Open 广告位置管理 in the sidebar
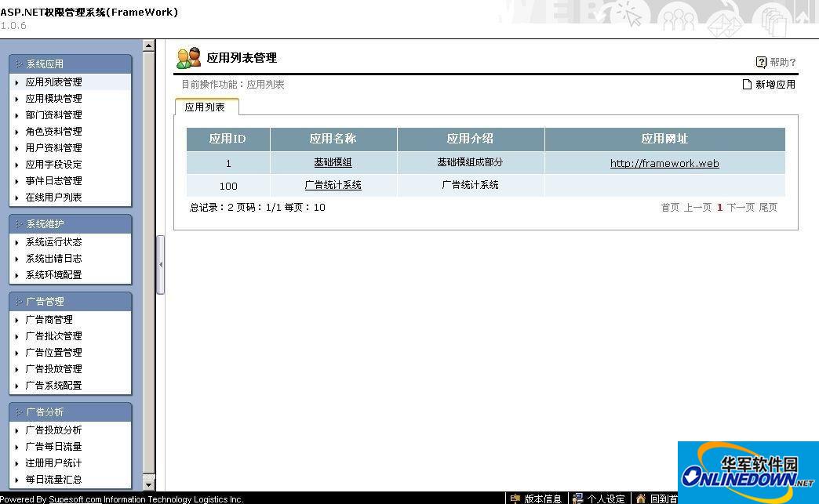The image size is (819, 504). [54, 352]
